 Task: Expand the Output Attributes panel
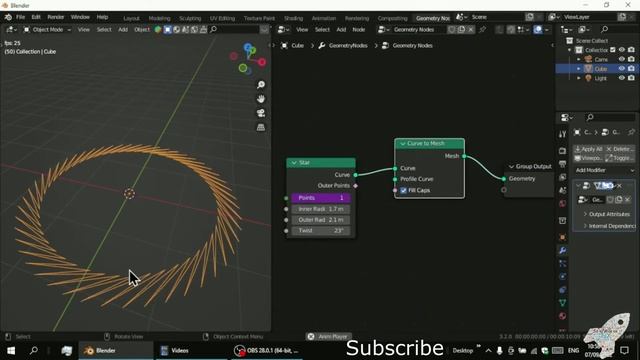[x=585, y=214]
